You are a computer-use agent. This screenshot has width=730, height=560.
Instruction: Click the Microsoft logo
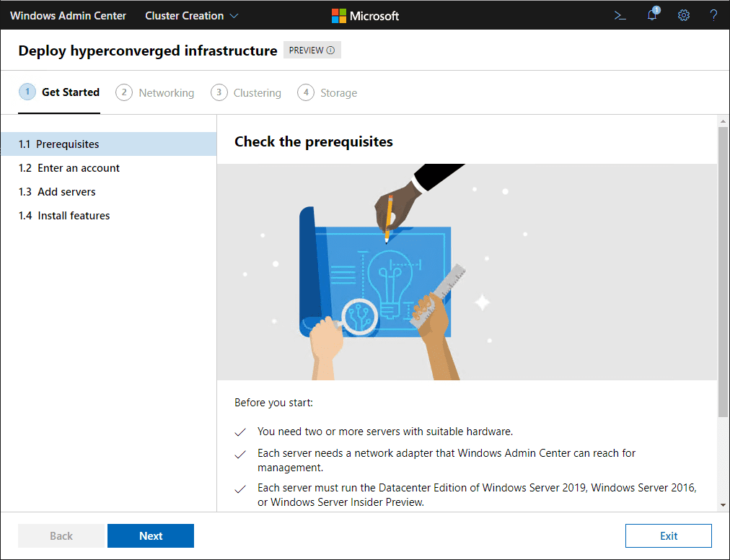pos(365,16)
